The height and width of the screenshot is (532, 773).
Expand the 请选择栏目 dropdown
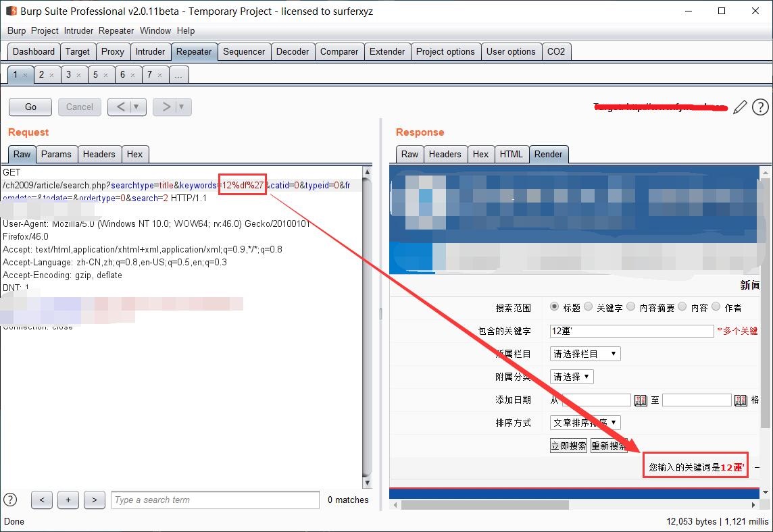point(585,354)
